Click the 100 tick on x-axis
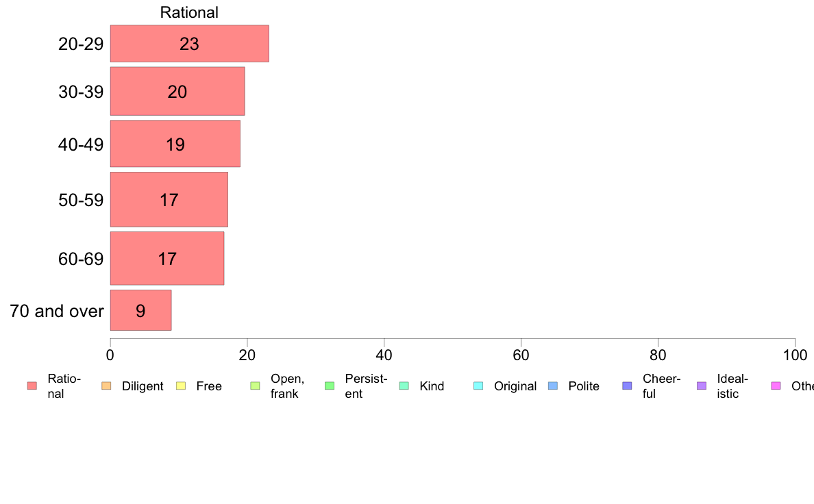814x504 pixels. coord(795,355)
